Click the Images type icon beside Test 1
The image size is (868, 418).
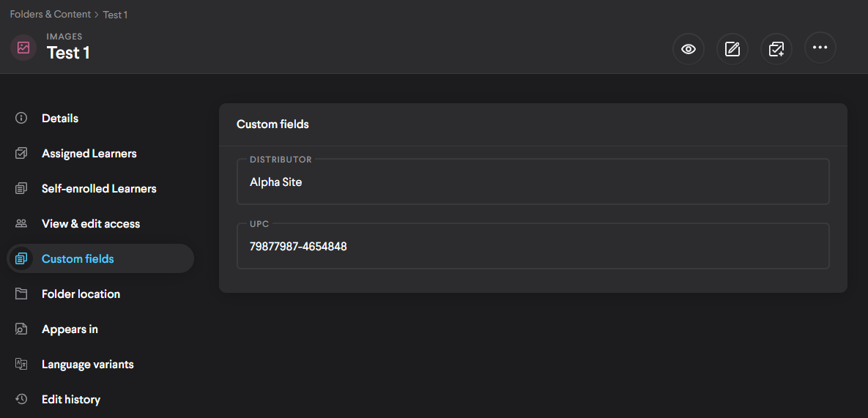coord(23,48)
